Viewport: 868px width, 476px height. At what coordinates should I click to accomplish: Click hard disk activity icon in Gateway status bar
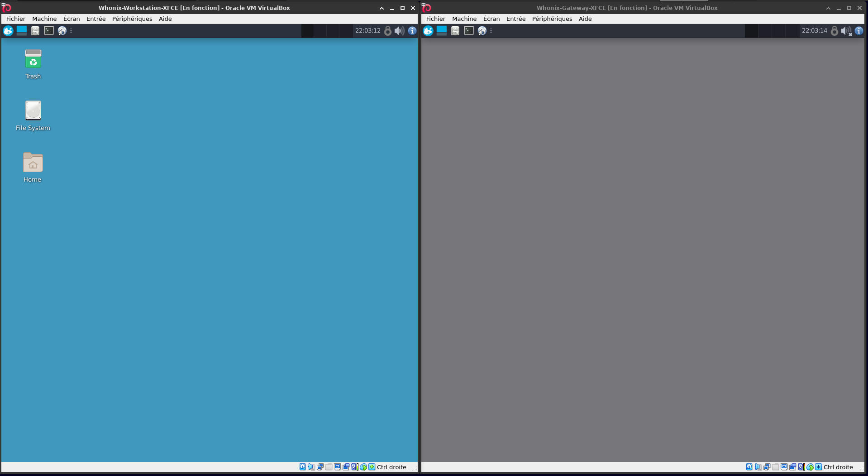click(749, 467)
